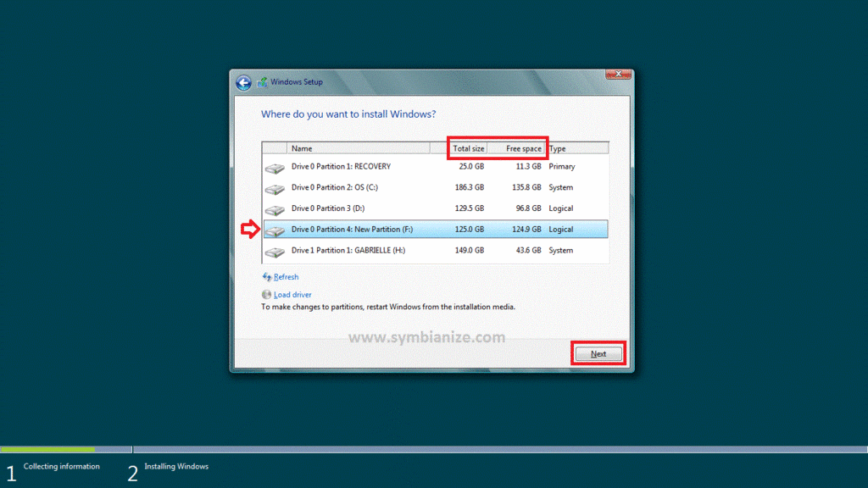Click the Refresh link
868x488 pixels.
tap(287, 277)
